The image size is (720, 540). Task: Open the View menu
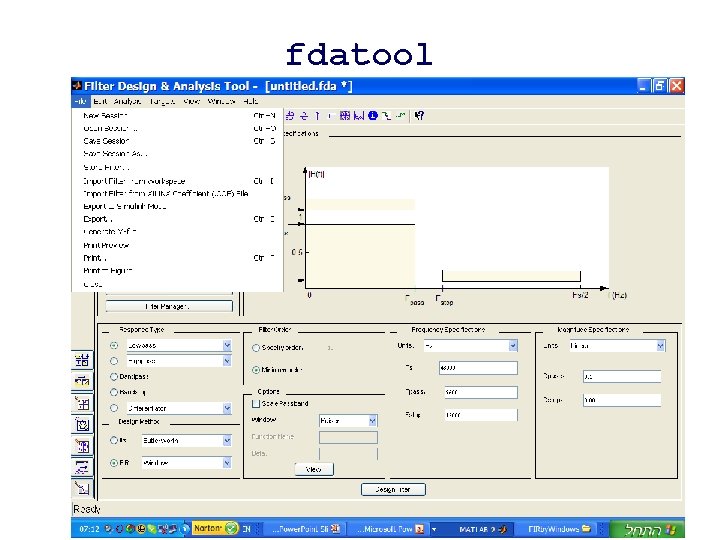(x=191, y=101)
